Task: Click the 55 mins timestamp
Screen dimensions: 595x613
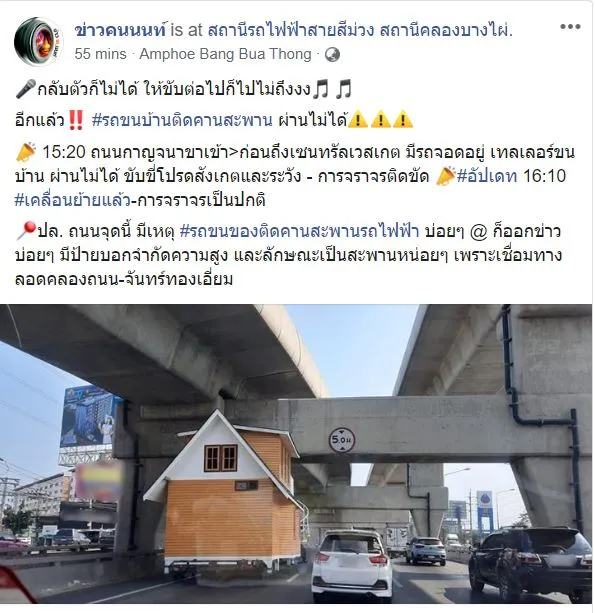Action: click(x=100, y=54)
